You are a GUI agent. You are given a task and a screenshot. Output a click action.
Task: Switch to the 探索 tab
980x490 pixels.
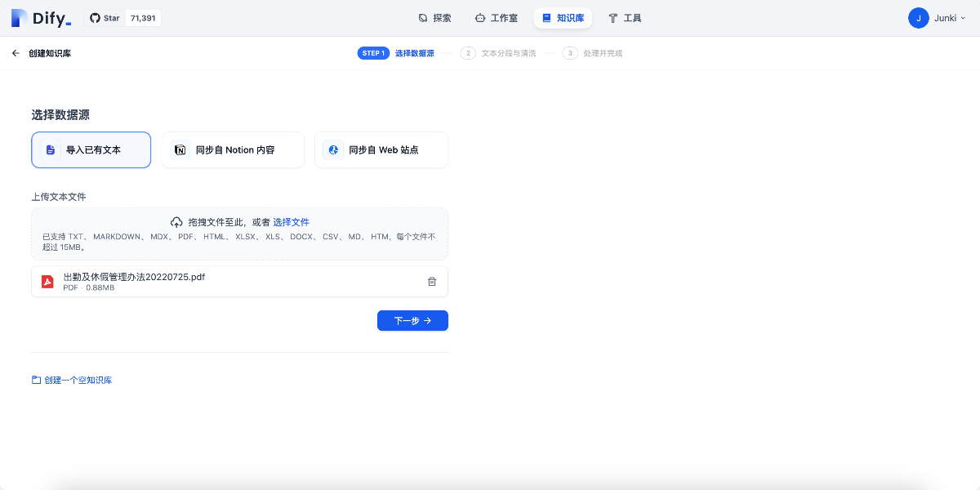click(x=434, y=17)
